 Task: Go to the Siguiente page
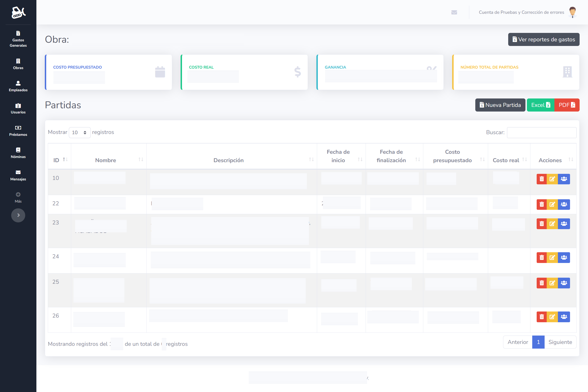click(x=560, y=342)
